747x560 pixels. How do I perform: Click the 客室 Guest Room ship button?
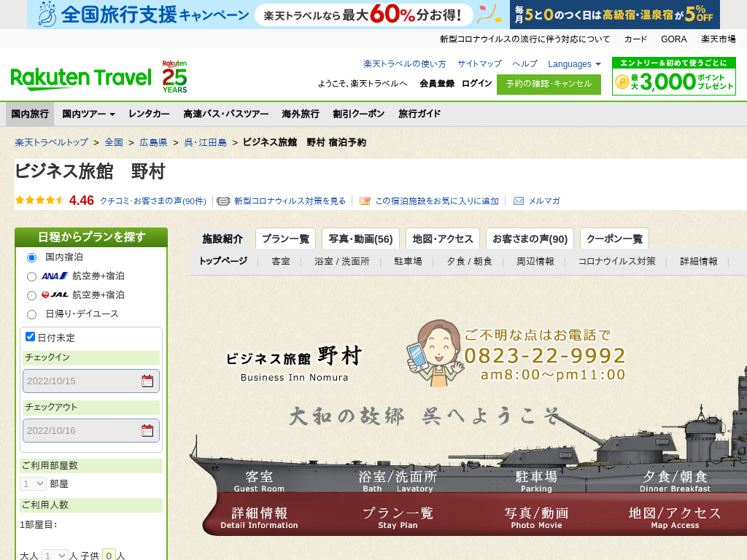coord(259,481)
